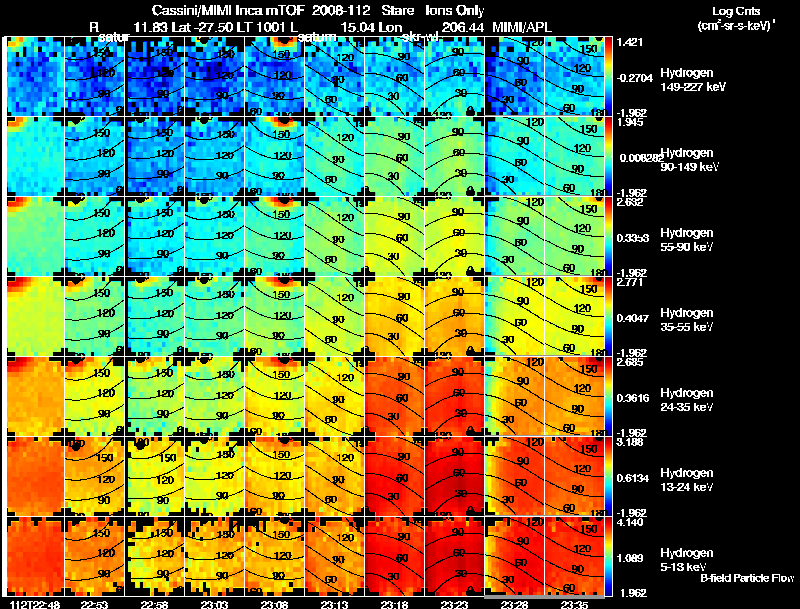
Task: Click the 23:28 panel in the 149-227 keV row
Action: click(x=514, y=77)
